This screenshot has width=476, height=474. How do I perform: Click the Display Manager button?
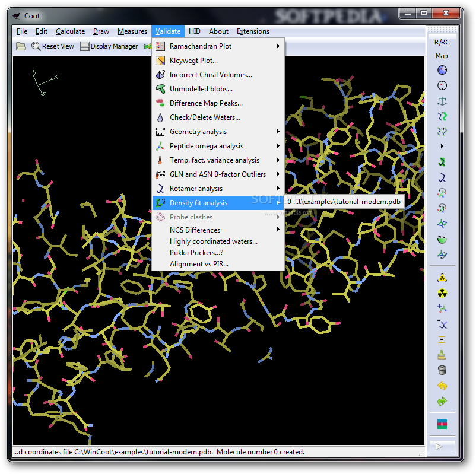109,46
